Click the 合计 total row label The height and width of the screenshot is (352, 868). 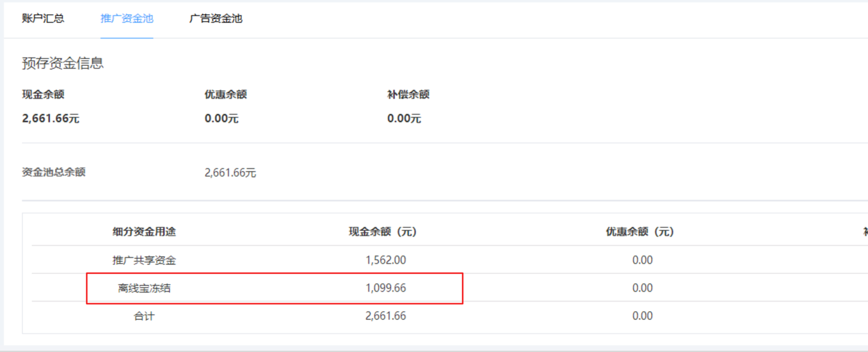(144, 316)
